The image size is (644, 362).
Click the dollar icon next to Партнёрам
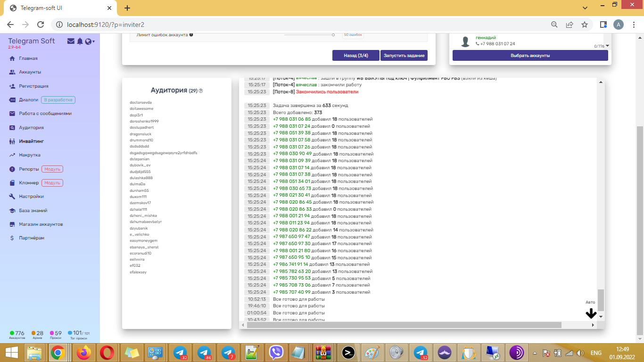(12, 238)
